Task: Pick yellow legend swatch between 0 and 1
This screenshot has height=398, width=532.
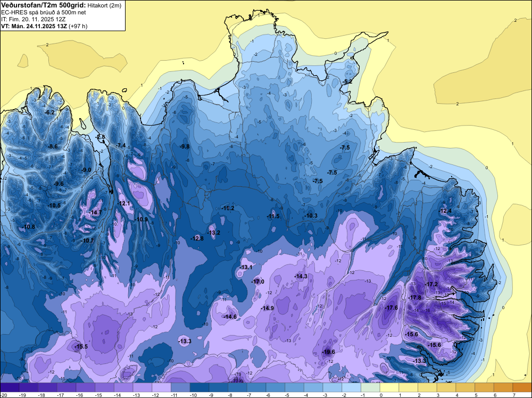Action: tap(389, 387)
